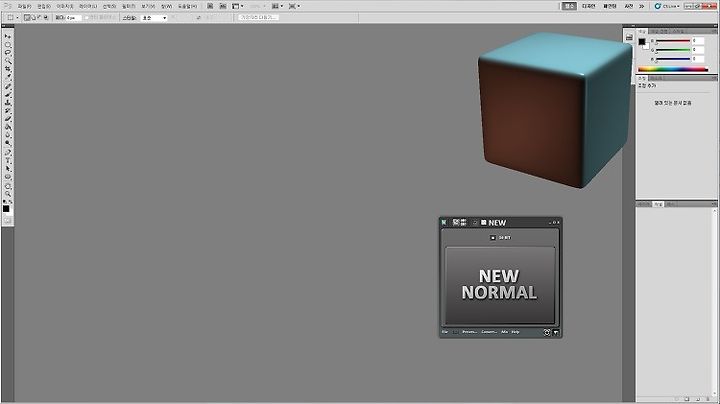Click the Feather value field
Viewport: 720px width, 404px height.
(73, 17)
